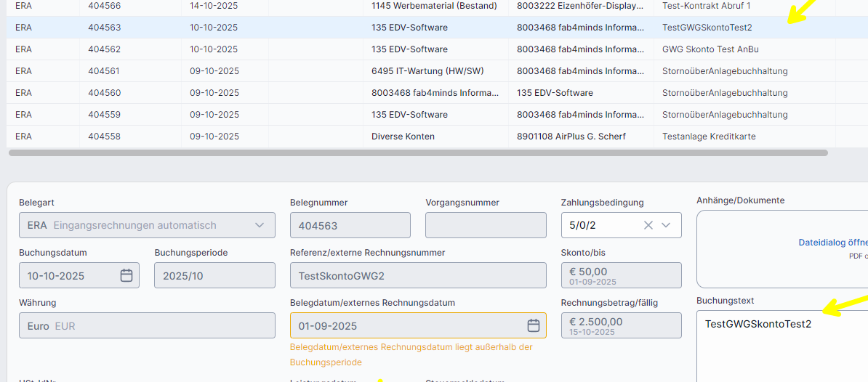The width and height of the screenshot is (868, 382).
Task: Select the row for 6495 IT-Wartung (HW/SW)
Action: (x=427, y=71)
